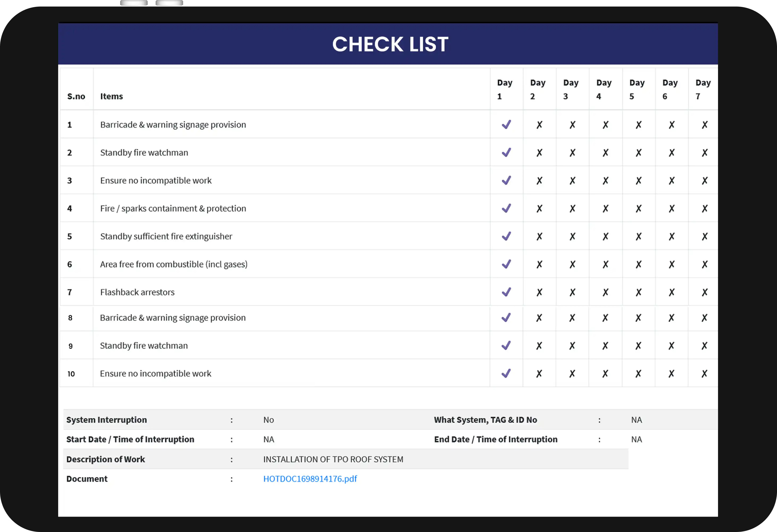Screen dimensions: 777x532
Task: Click Day 6 cross for Area free from combustible
Action: (672, 265)
